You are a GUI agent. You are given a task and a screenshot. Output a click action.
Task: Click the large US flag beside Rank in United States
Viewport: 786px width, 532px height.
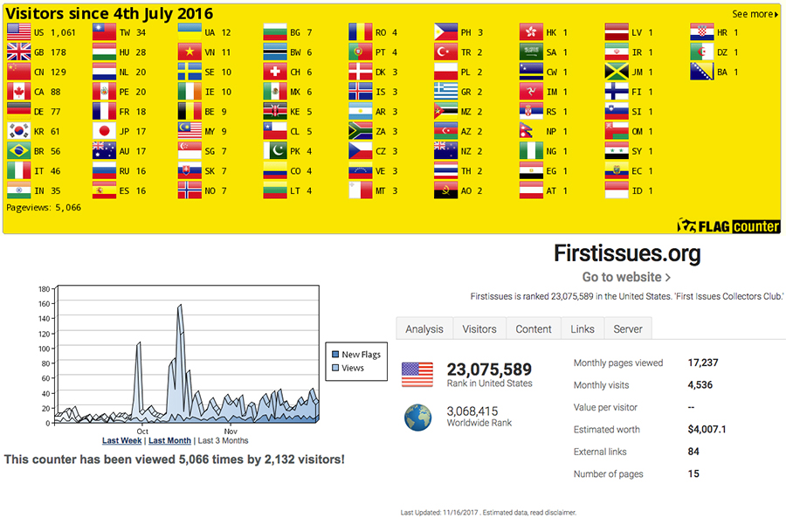pyautogui.click(x=417, y=375)
